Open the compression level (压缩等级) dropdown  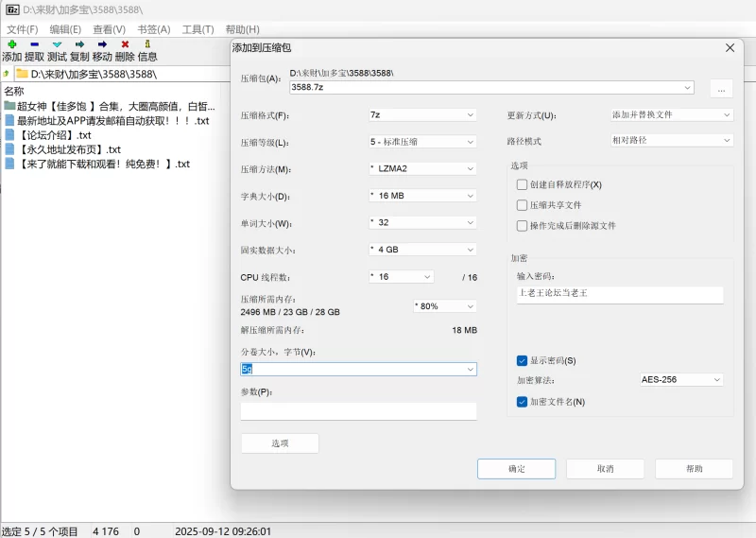click(421, 142)
